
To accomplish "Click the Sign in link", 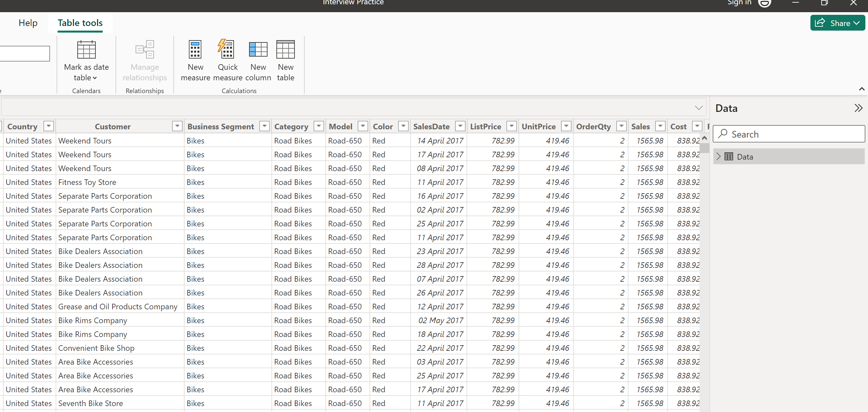I will 739,3.
